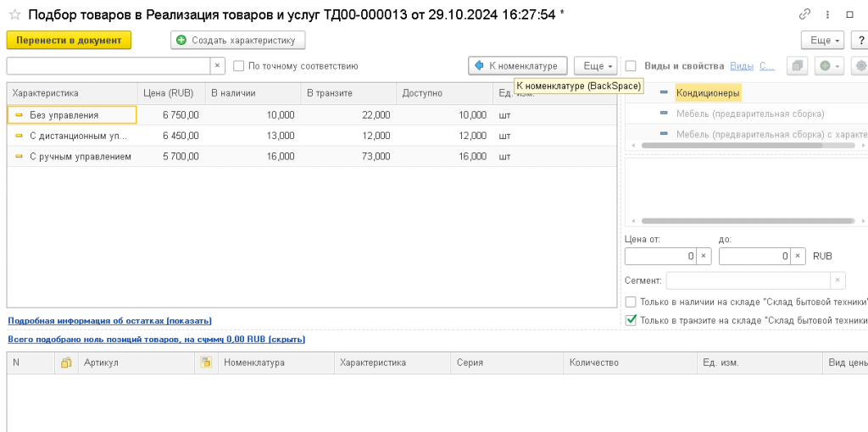The image size is (868, 432).
Task: Click the icon of row С ручным управлением
Action: tap(19, 157)
